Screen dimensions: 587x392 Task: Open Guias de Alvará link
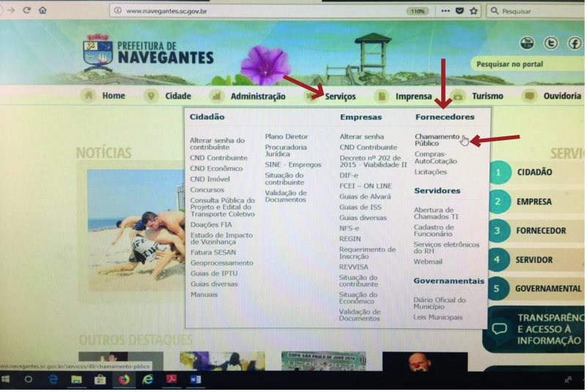pos(365,197)
